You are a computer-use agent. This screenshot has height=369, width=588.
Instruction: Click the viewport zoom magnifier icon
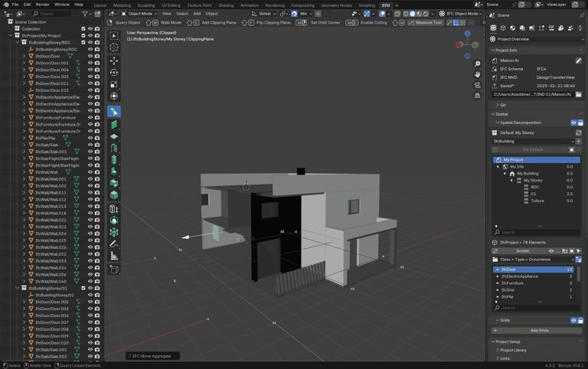477,64
